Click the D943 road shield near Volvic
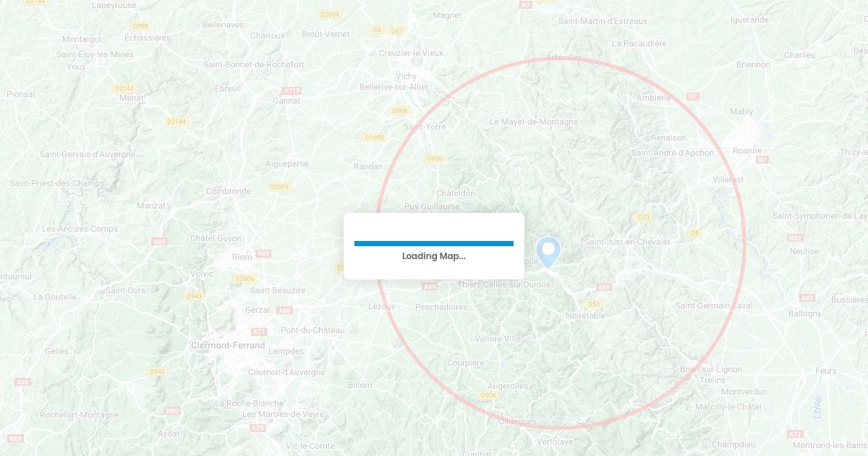This screenshot has height=456, width=868. click(x=194, y=296)
